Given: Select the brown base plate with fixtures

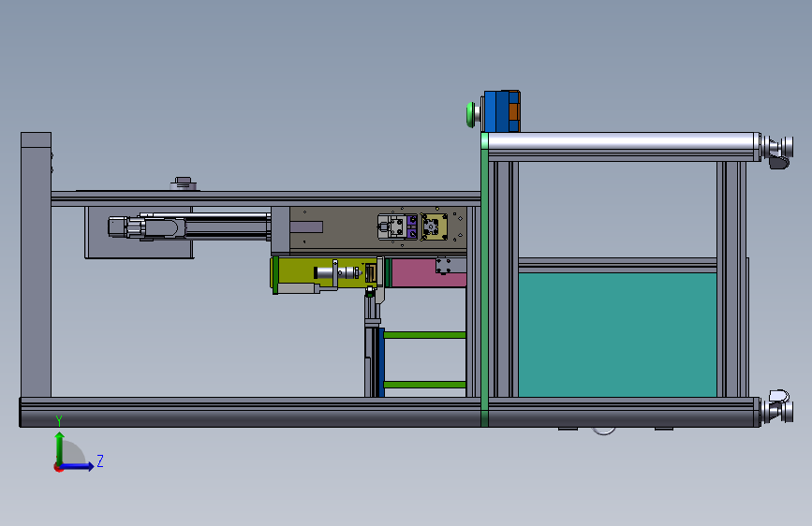Looking at the screenshot, I should click(x=378, y=228).
